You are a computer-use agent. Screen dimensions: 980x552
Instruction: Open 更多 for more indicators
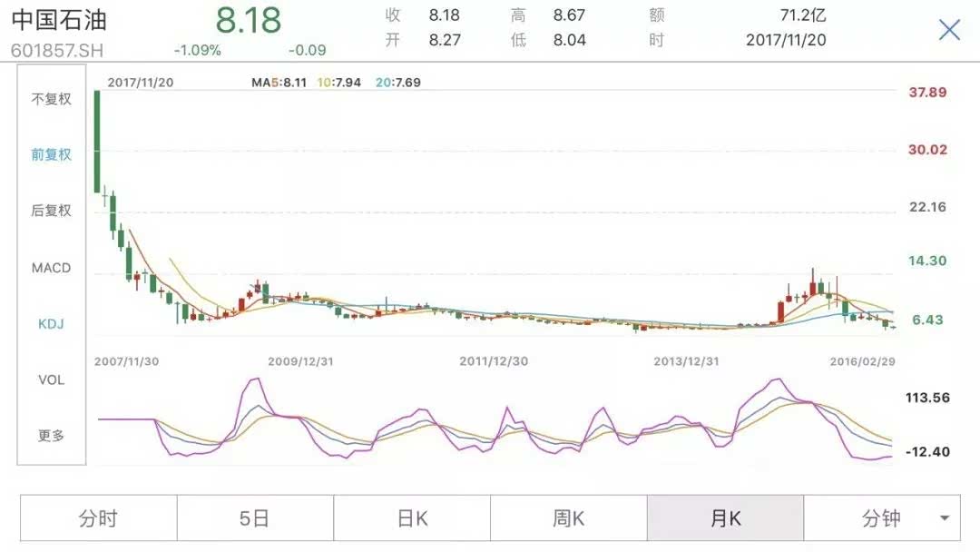51,436
